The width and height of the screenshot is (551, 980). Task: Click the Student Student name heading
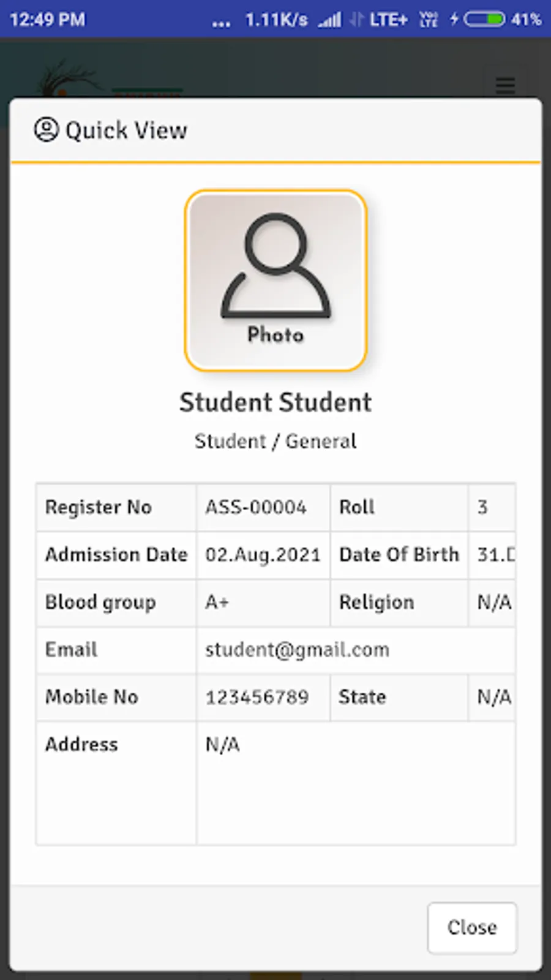pos(275,402)
